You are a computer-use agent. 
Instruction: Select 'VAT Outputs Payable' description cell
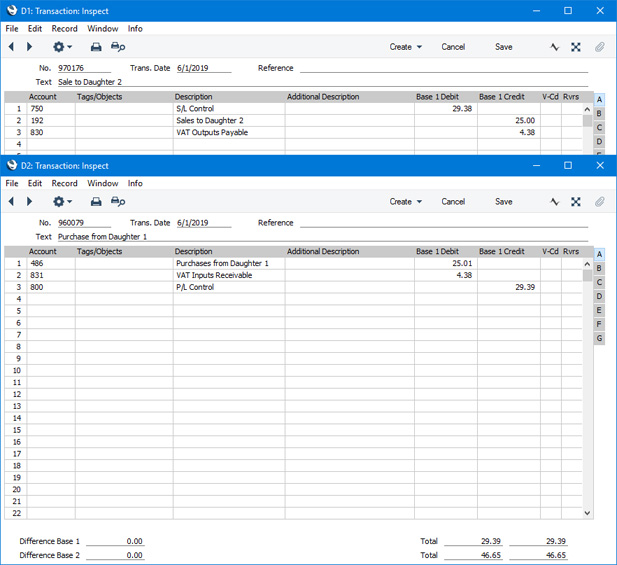coord(229,132)
